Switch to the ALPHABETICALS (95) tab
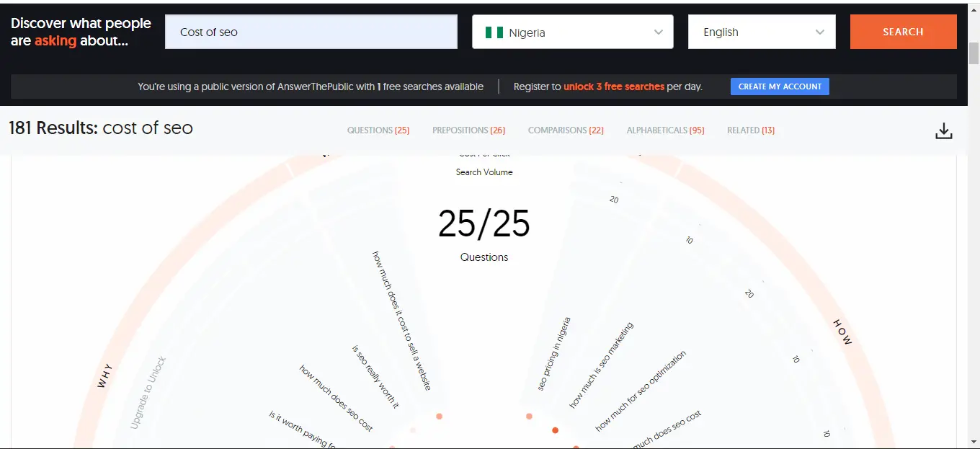This screenshot has height=449, width=980. click(666, 130)
